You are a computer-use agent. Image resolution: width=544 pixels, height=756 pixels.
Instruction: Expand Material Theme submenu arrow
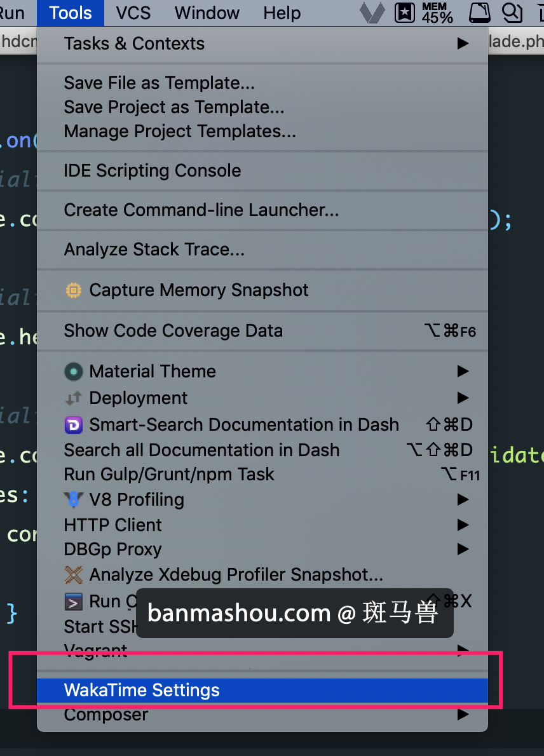point(463,371)
